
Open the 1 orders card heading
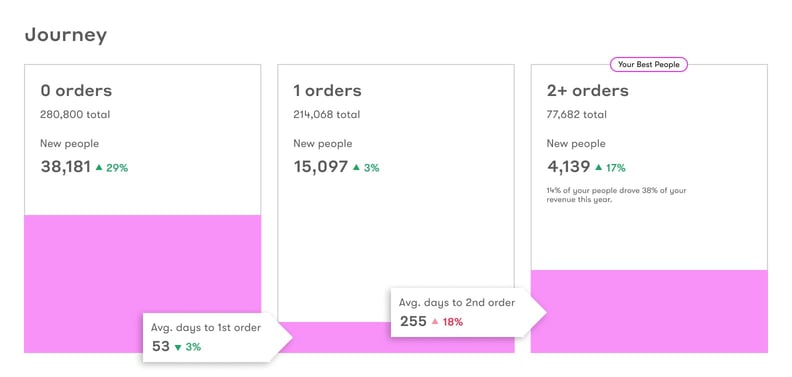327,91
